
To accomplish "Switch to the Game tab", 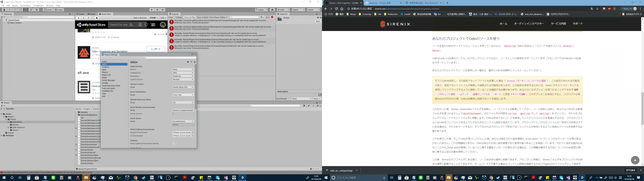I will (x=93, y=14).
